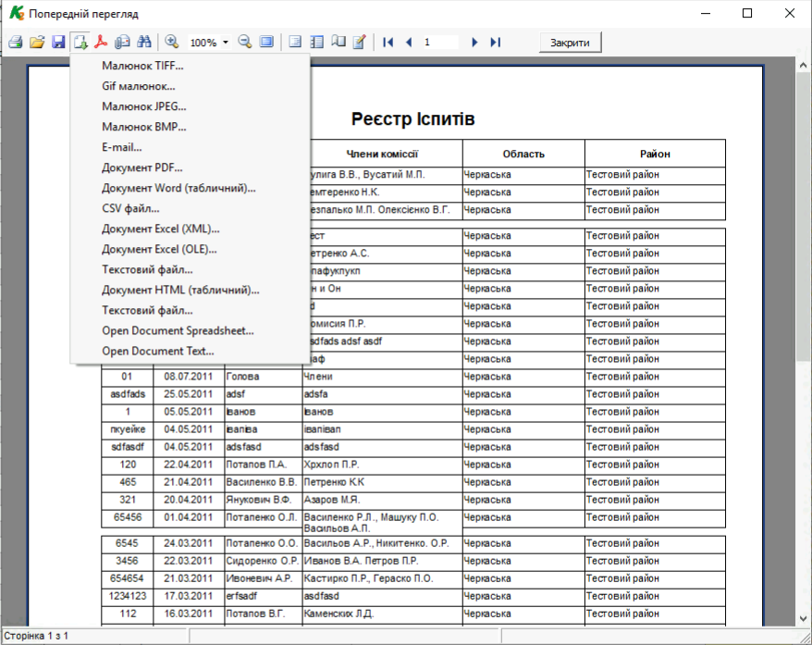This screenshot has height=645, width=812.
Task: Switch to full screen view icon
Action: [266, 42]
